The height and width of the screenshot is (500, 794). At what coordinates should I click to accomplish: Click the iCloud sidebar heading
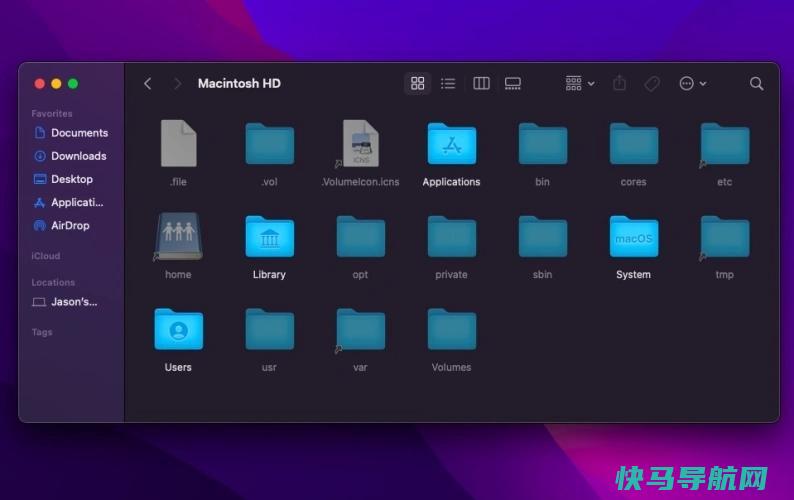click(x=46, y=256)
